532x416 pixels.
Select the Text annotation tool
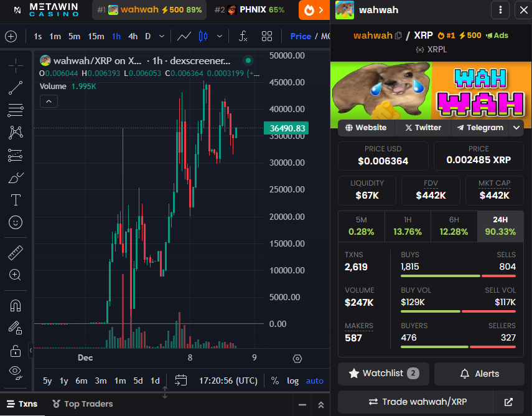click(x=16, y=200)
